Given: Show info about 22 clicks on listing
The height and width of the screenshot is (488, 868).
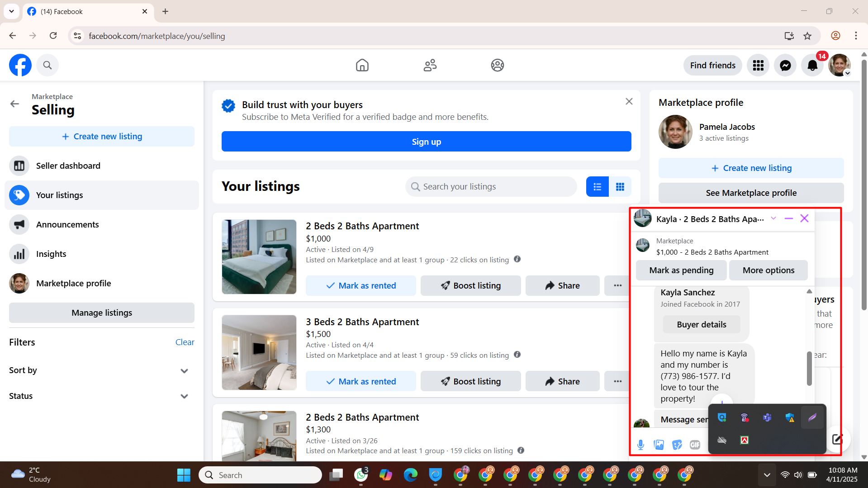Looking at the screenshot, I should (x=517, y=259).
